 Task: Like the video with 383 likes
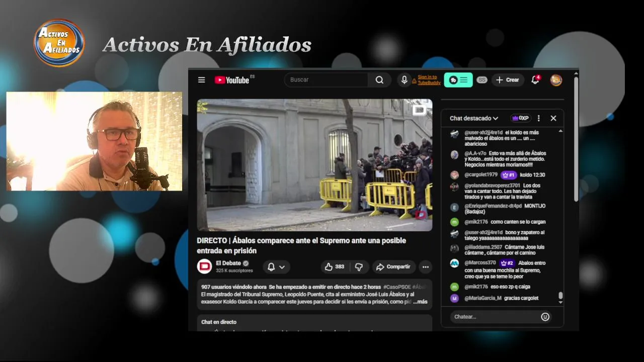335,267
